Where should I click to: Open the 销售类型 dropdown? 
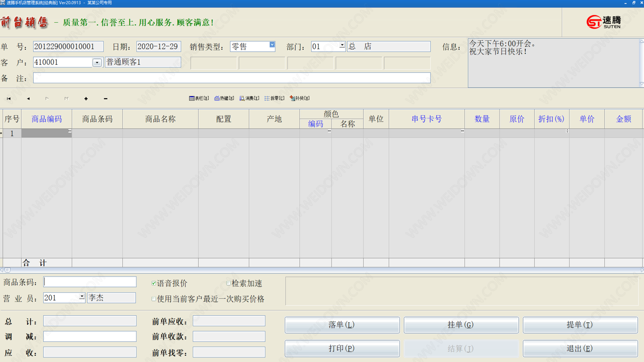pos(272,45)
